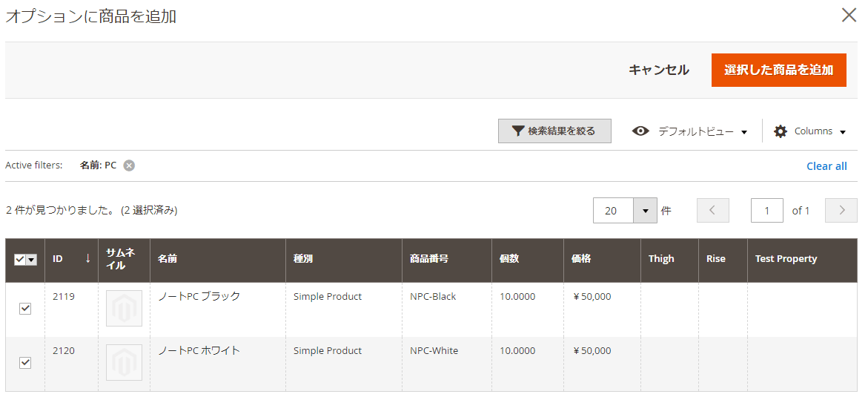Click the Columns gear icon
Screen dimensions: 868x400
[x=781, y=131]
